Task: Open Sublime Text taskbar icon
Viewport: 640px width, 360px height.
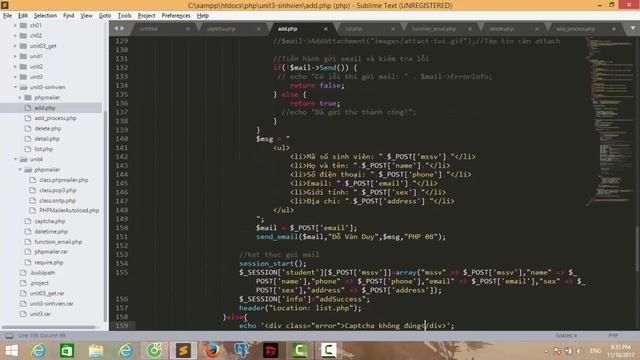Action: [x=183, y=351]
